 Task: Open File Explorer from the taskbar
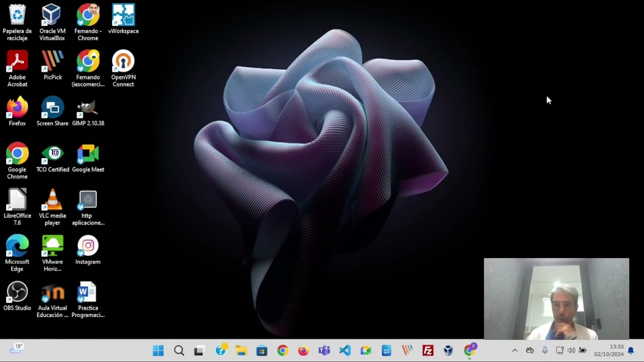coord(241,350)
